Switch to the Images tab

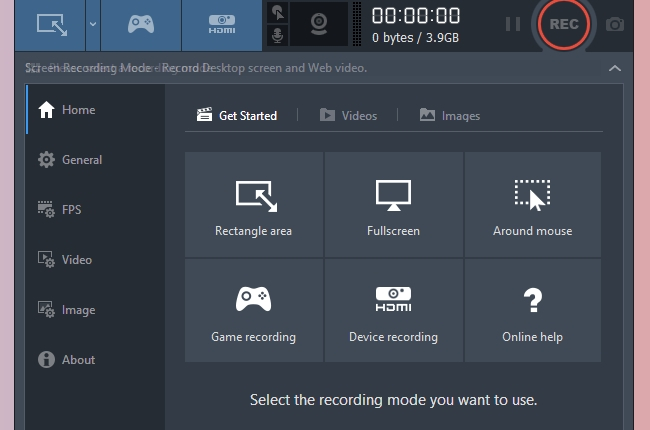click(450, 115)
